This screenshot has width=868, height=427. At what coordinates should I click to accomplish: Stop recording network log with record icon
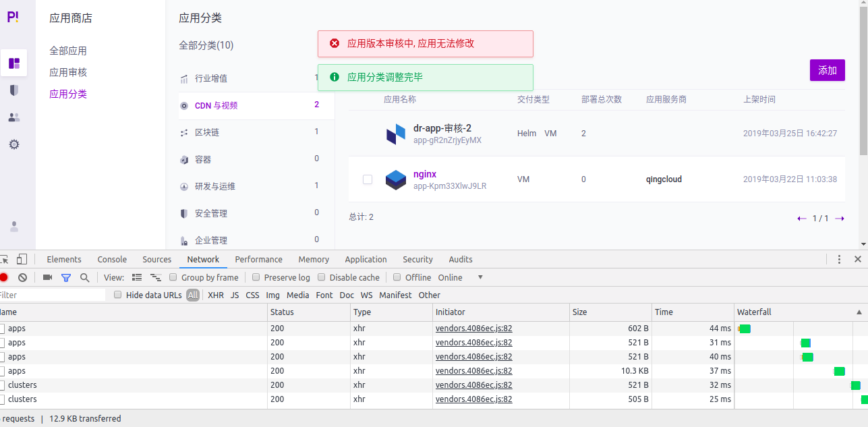[x=5, y=277]
